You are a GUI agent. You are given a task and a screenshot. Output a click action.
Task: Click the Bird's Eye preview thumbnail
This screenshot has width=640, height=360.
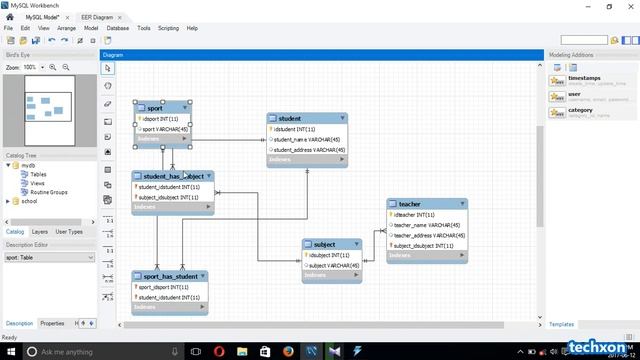[x=50, y=111]
